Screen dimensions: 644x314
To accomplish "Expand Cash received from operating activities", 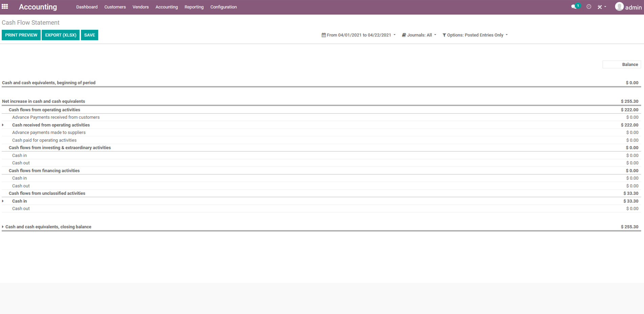I will (x=3, y=125).
